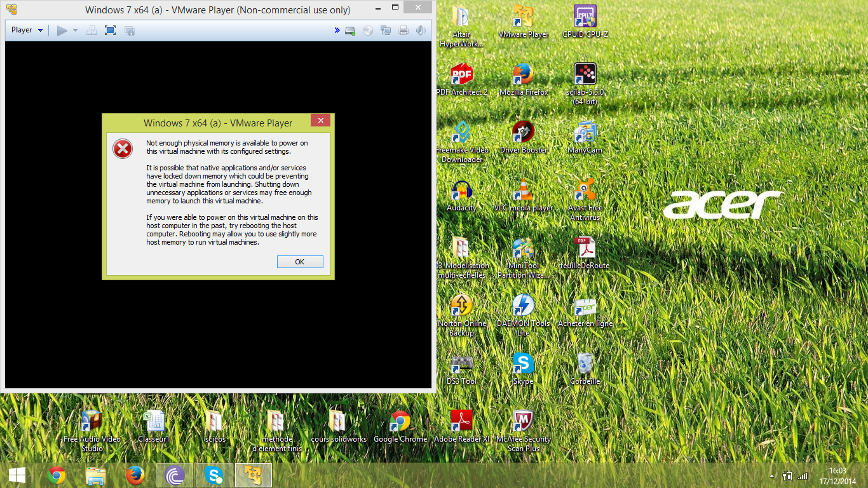The height and width of the screenshot is (488, 868).
Task: Open the Corbeille recycle bin
Action: tap(585, 369)
